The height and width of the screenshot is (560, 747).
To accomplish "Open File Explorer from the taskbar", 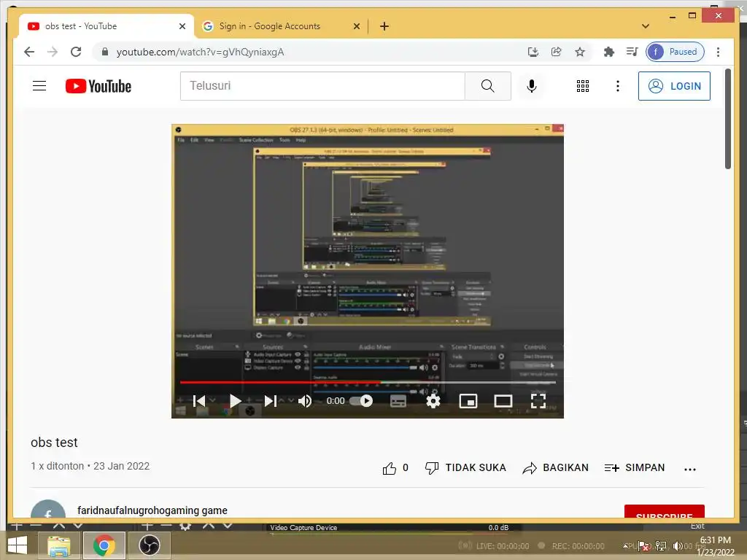I will [x=58, y=545].
